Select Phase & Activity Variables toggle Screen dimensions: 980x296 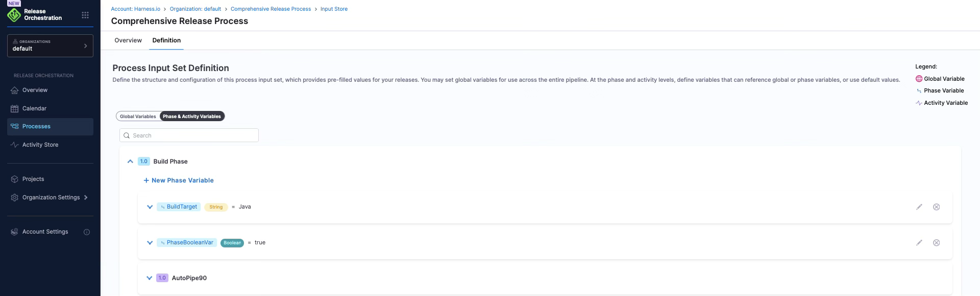(192, 117)
